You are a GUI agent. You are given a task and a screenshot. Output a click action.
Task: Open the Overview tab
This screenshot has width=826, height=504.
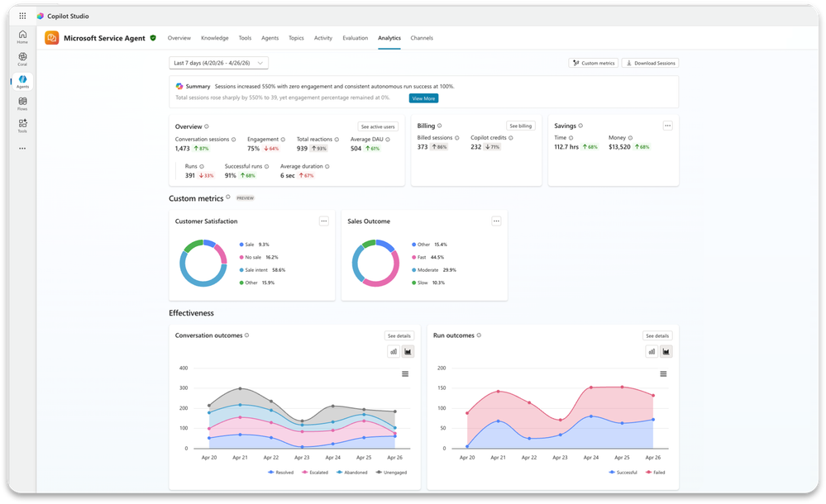[179, 38]
